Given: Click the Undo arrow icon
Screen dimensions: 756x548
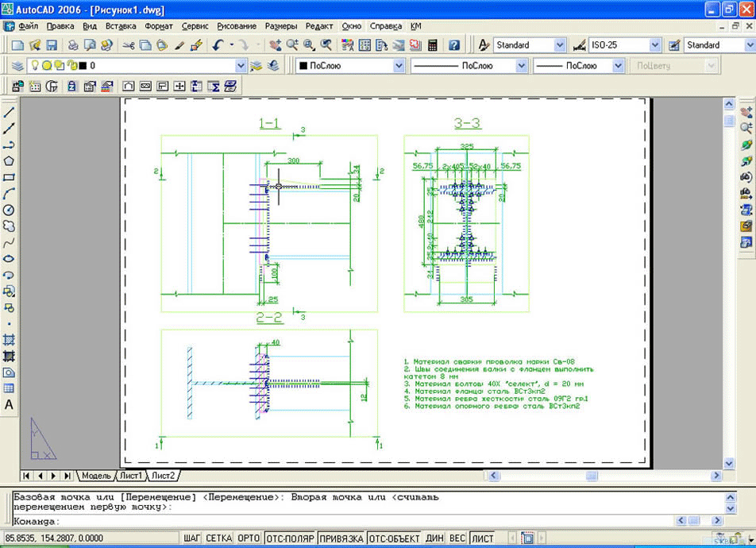Looking at the screenshot, I should (218, 45).
